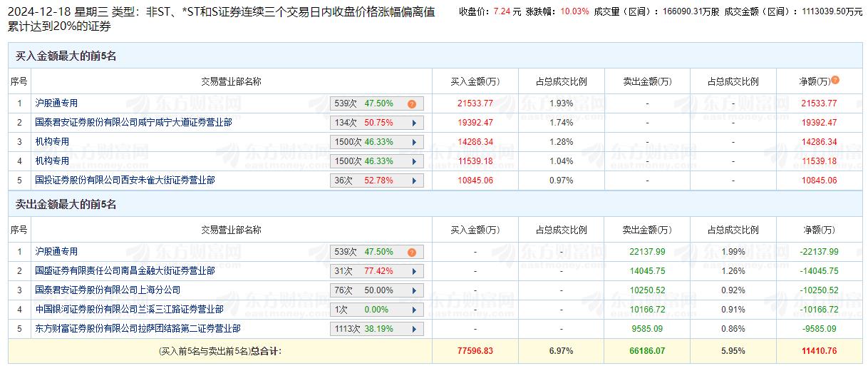Click arrow icon in 东方财富拉萨团结路第二 row
This screenshot has height=371, width=868.
pyautogui.click(x=414, y=330)
